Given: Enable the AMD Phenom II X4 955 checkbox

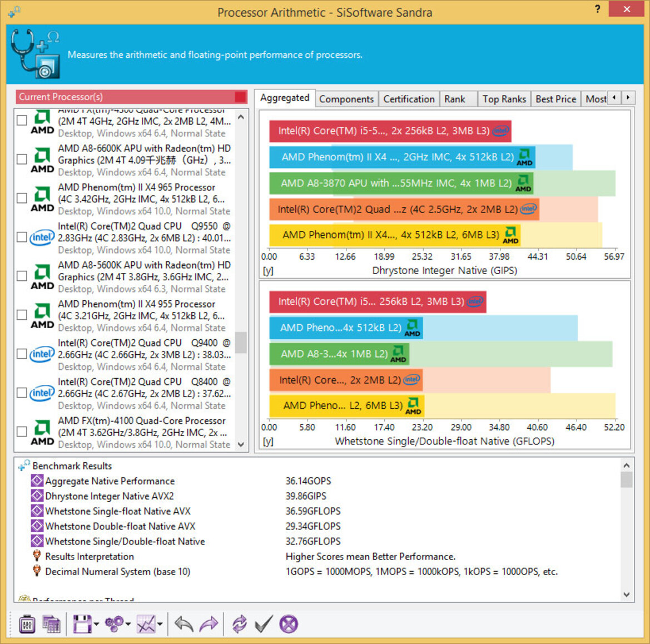Looking at the screenshot, I should tap(22, 315).
